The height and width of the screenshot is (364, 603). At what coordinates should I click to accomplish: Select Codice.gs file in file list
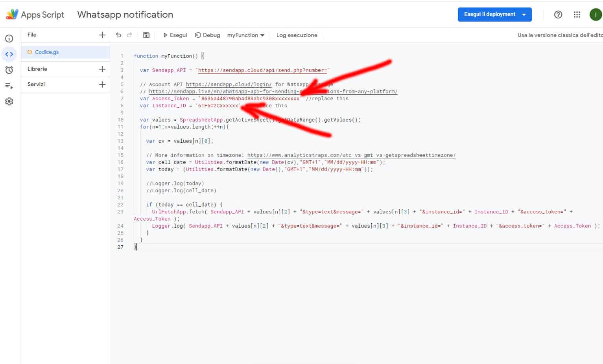click(46, 52)
